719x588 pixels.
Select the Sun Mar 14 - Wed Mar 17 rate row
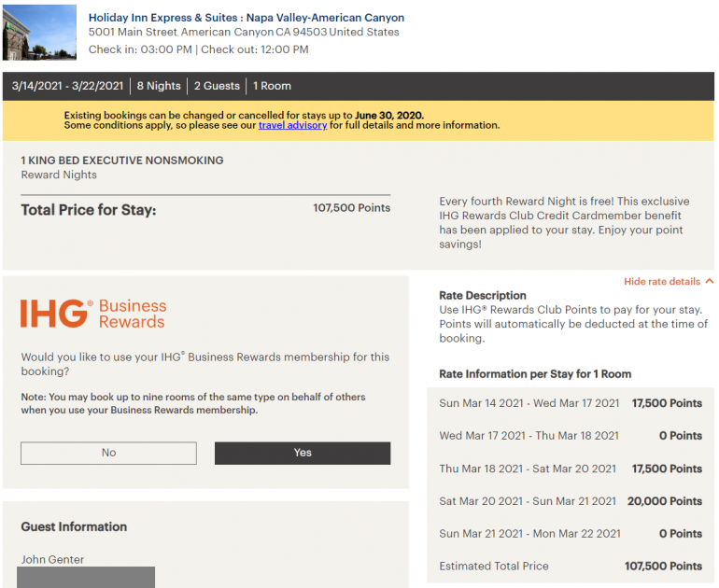[571, 403]
